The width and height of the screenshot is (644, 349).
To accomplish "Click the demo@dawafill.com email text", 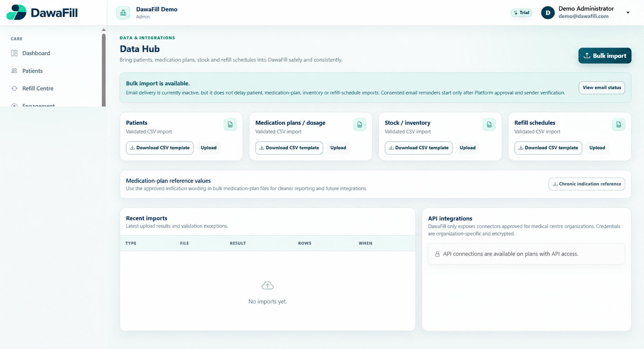I will tap(584, 16).
